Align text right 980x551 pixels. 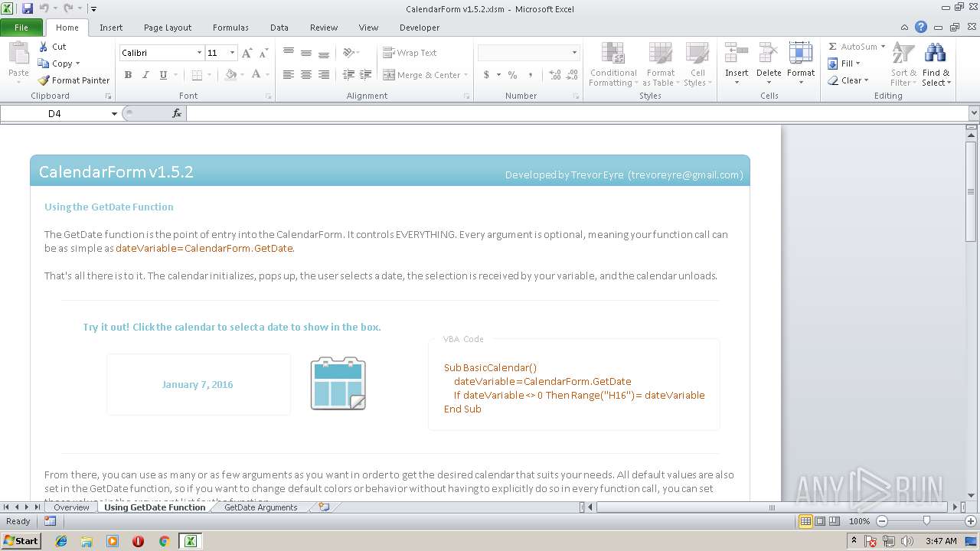click(324, 75)
